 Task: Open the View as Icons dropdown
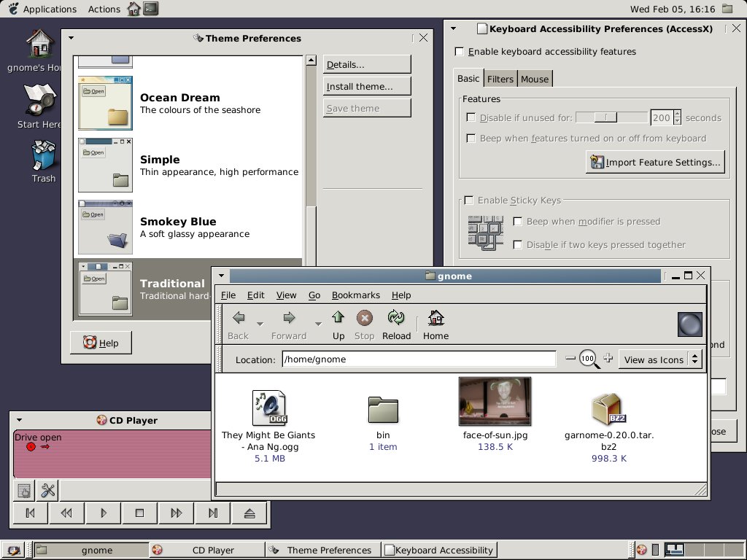coord(659,359)
